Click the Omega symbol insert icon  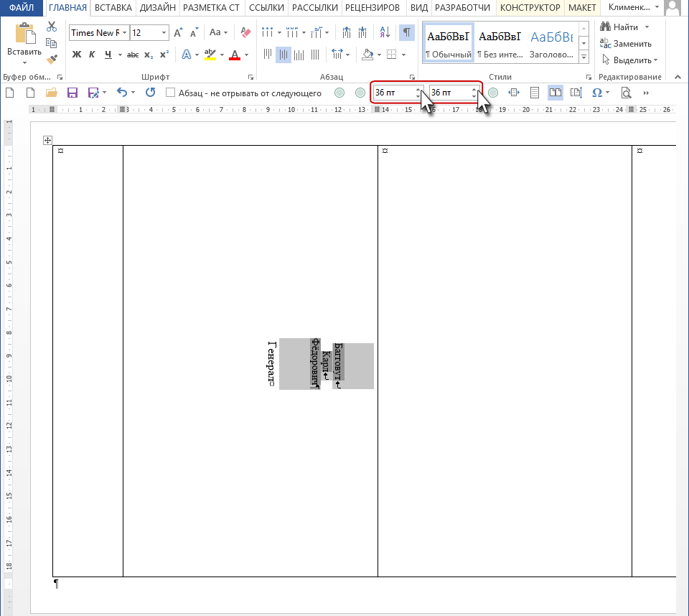click(x=596, y=93)
